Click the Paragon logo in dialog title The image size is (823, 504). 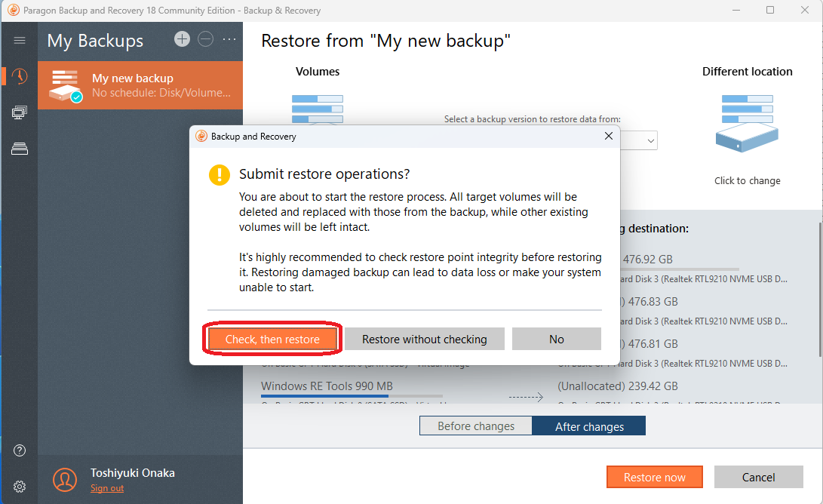pos(201,137)
